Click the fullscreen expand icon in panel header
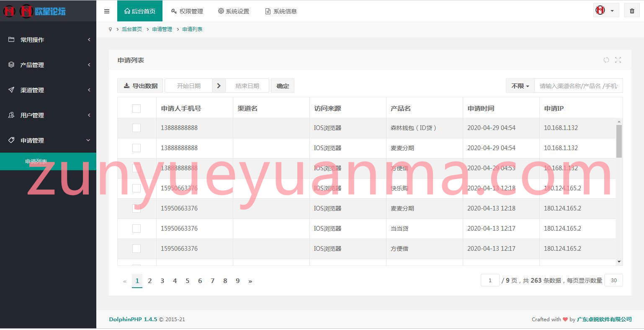Screen dimensions: 644x330 pyautogui.click(x=618, y=60)
